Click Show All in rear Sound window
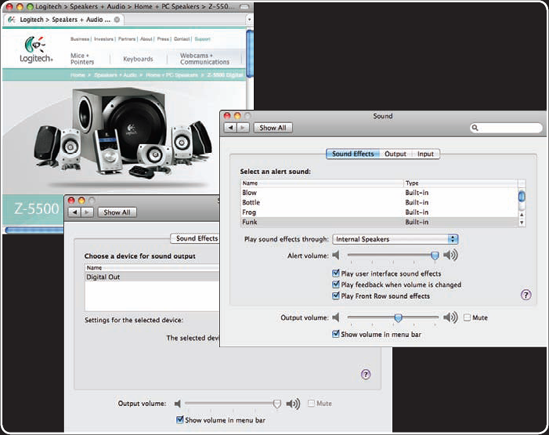The height and width of the screenshot is (435, 549). [117, 212]
